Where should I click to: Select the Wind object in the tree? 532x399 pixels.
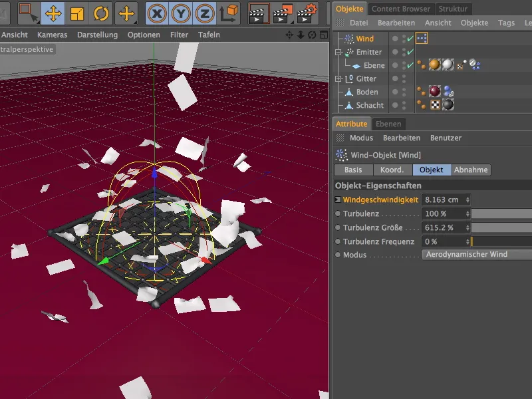tap(364, 39)
